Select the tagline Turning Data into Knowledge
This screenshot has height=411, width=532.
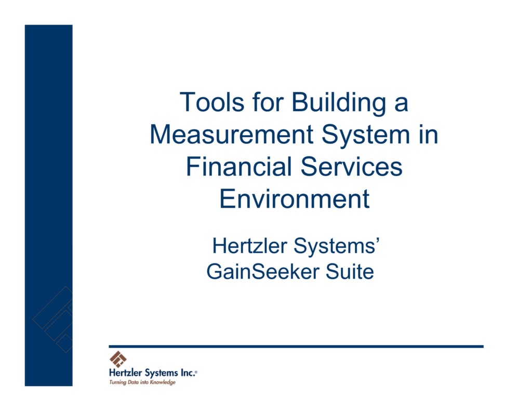142,381
